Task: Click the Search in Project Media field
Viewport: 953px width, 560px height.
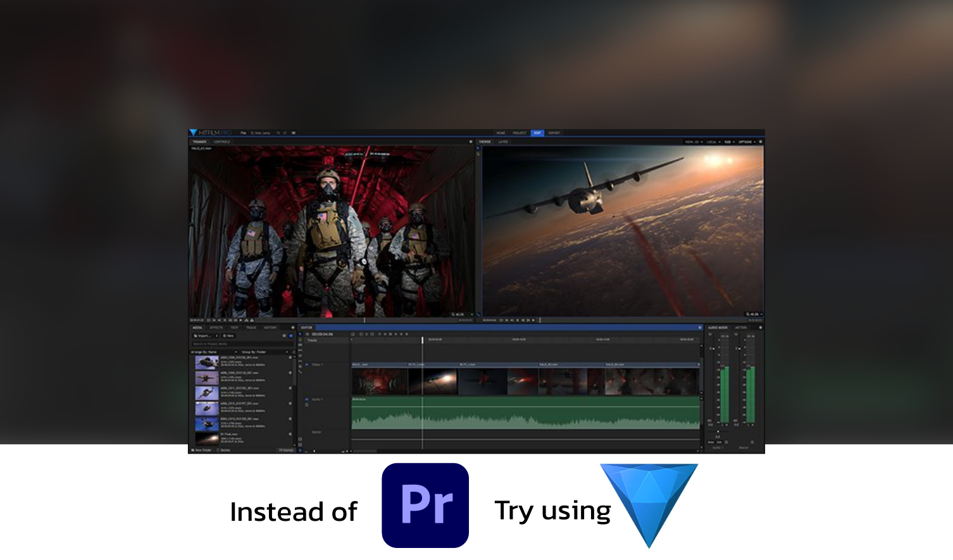Action: coord(242,344)
